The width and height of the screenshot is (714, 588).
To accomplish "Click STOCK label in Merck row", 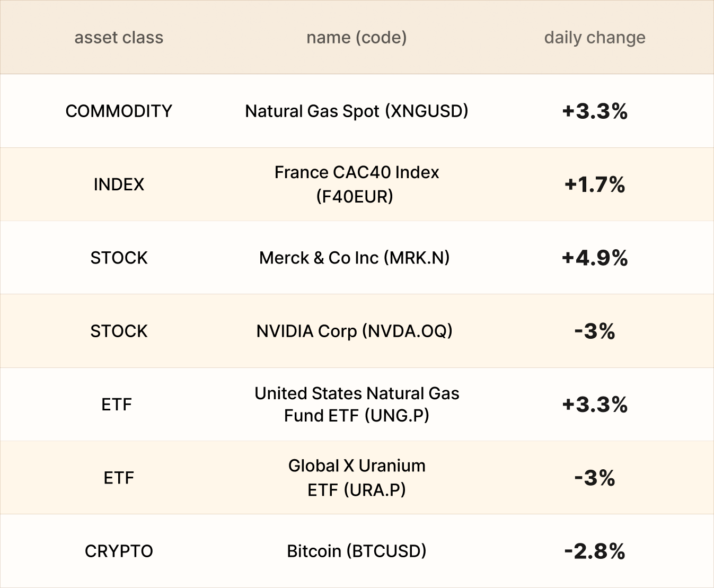I will pos(119,258).
